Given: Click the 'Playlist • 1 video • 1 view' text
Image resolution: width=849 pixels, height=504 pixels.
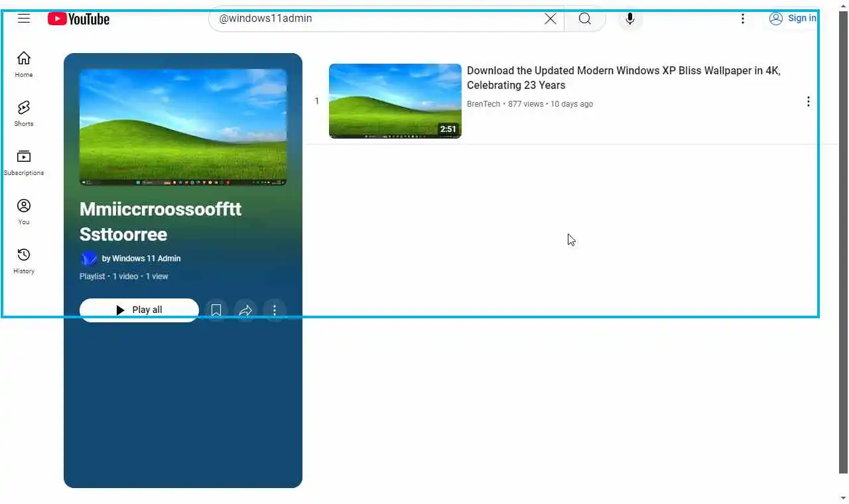Looking at the screenshot, I should click(x=124, y=277).
